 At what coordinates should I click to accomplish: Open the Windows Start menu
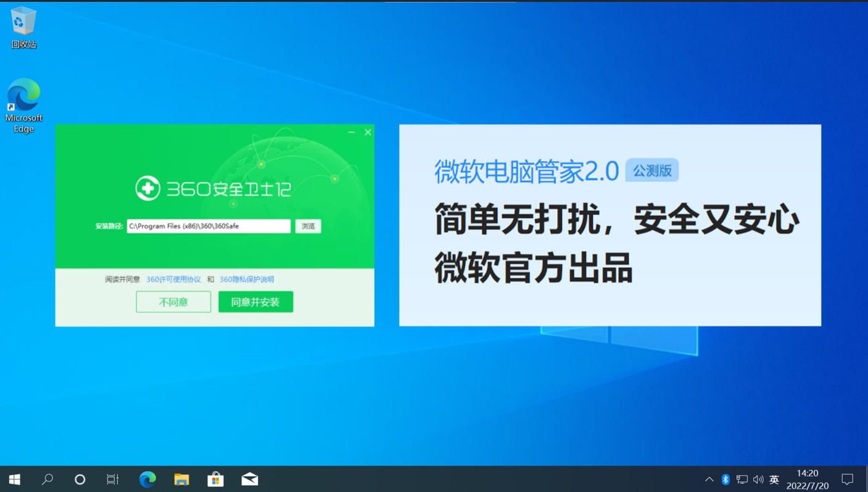tap(15, 479)
